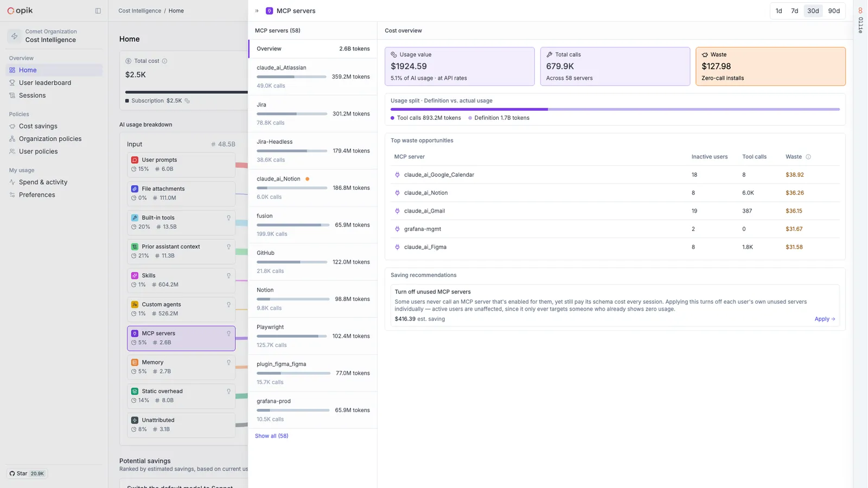Click the GitHub Star icon
The image size is (868, 488).
point(12,474)
